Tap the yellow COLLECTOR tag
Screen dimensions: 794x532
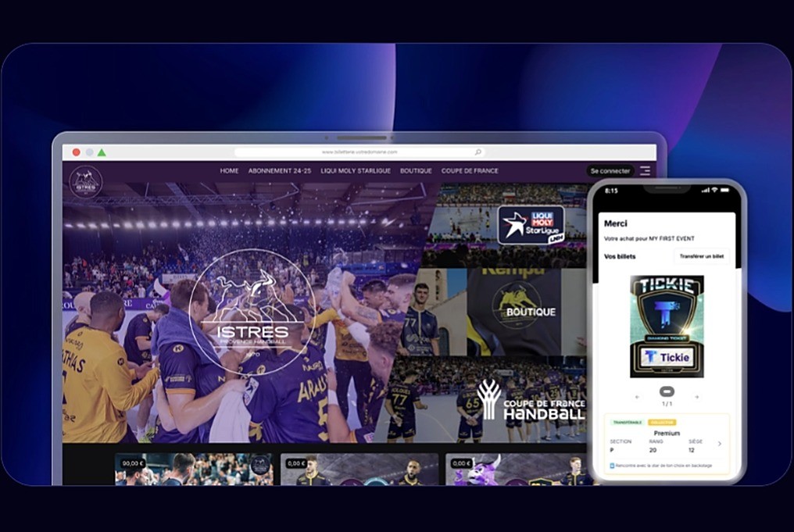(x=662, y=422)
